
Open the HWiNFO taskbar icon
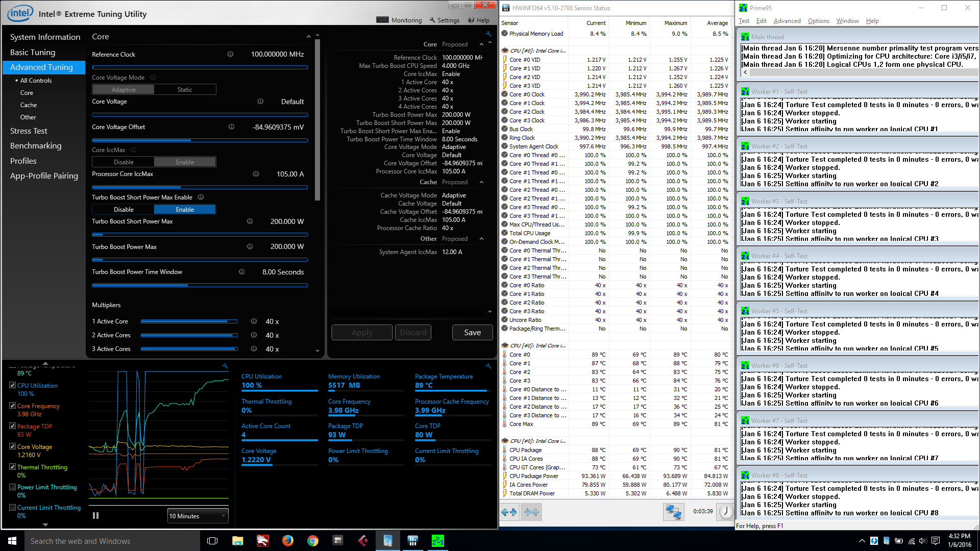coord(413,541)
